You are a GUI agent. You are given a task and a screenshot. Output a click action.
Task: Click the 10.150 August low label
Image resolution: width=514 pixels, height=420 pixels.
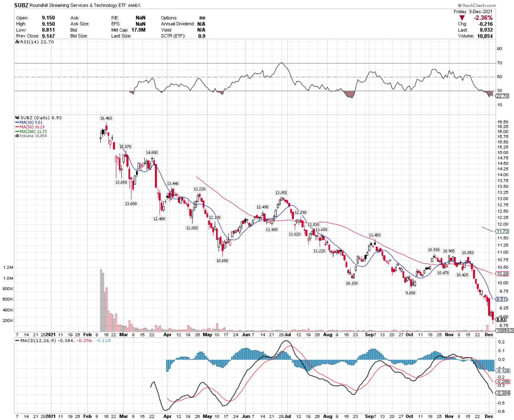(x=352, y=283)
